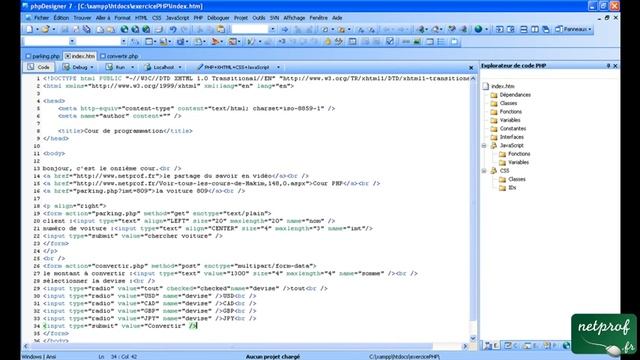Click the editor vertical scrollbar down arrow

(473, 338)
